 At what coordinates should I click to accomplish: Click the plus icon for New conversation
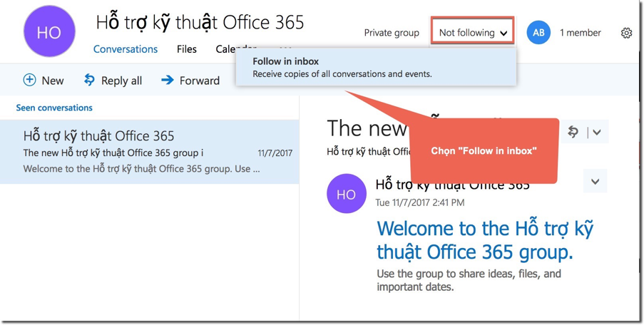[29, 80]
